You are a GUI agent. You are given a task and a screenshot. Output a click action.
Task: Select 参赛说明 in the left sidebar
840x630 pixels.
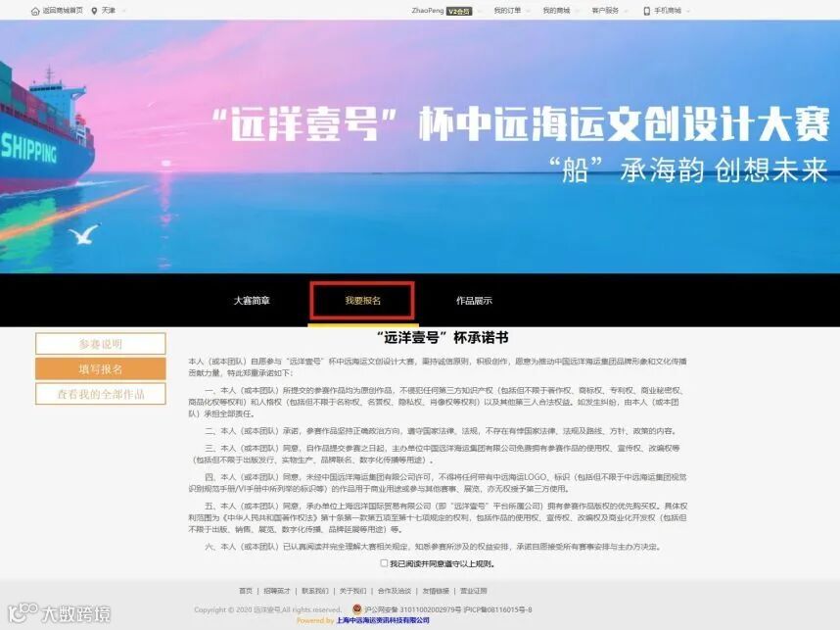click(x=101, y=344)
